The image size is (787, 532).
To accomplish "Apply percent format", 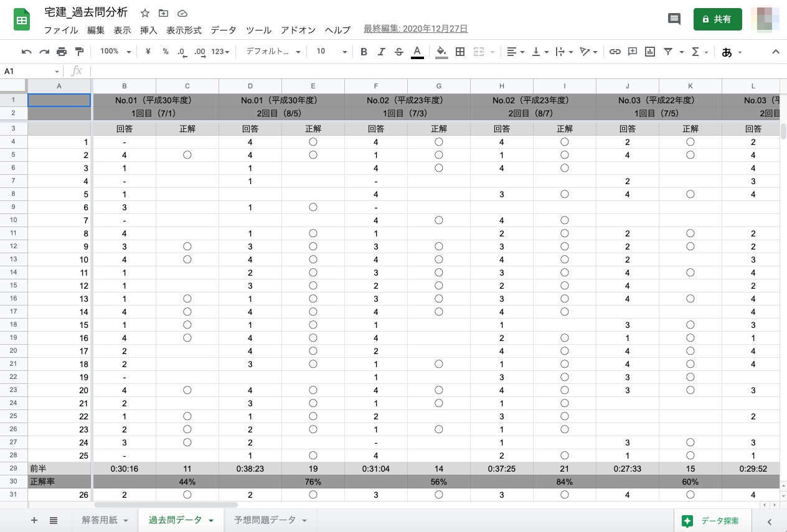I will click(x=166, y=52).
